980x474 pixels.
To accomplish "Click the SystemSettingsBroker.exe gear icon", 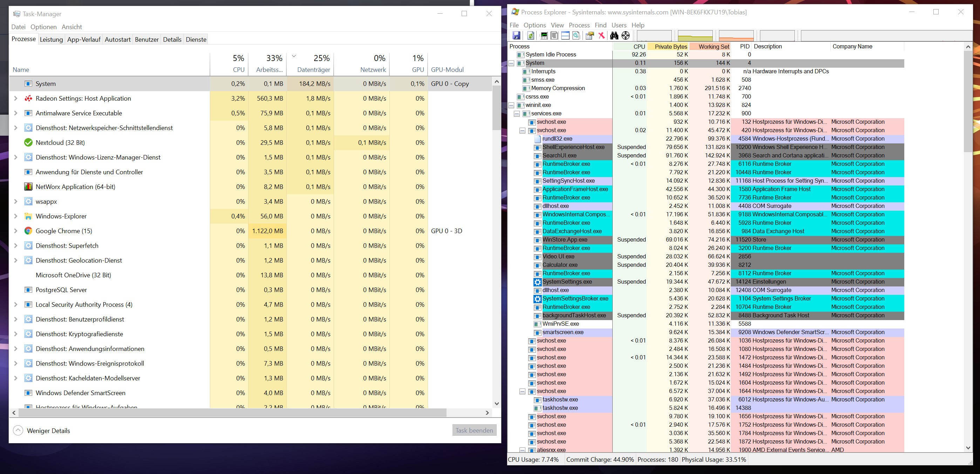I will tap(537, 299).
